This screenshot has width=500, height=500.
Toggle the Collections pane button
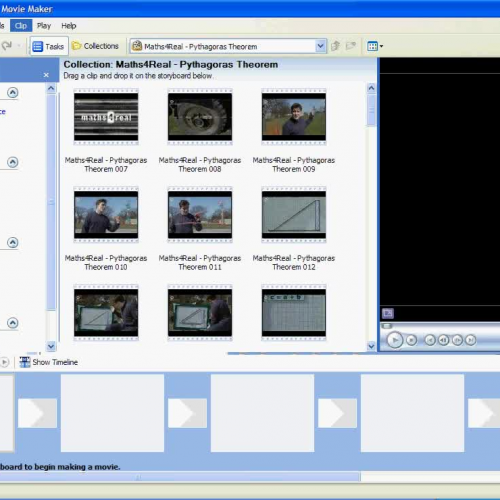pos(96,46)
